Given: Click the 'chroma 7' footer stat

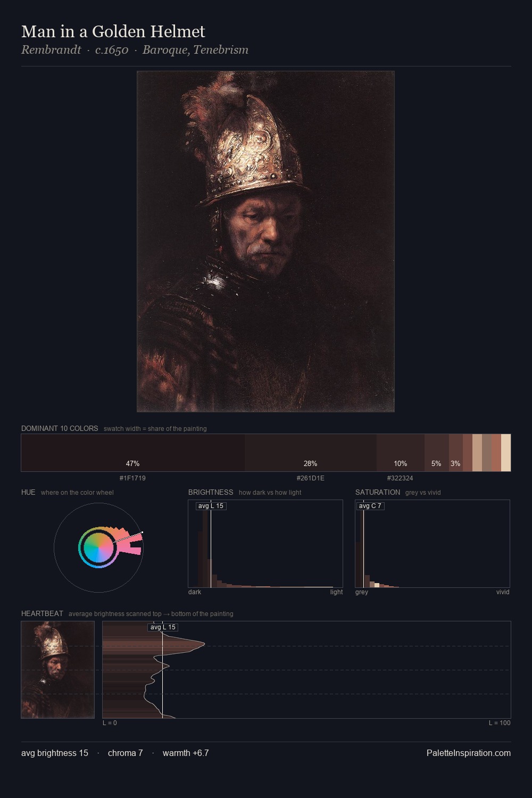Looking at the screenshot, I should [126, 753].
